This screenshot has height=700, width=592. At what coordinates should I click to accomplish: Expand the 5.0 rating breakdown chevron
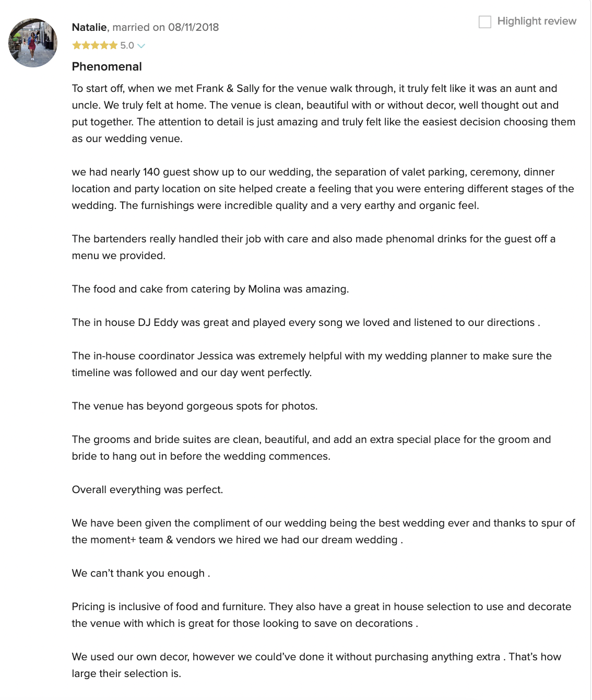coord(141,46)
